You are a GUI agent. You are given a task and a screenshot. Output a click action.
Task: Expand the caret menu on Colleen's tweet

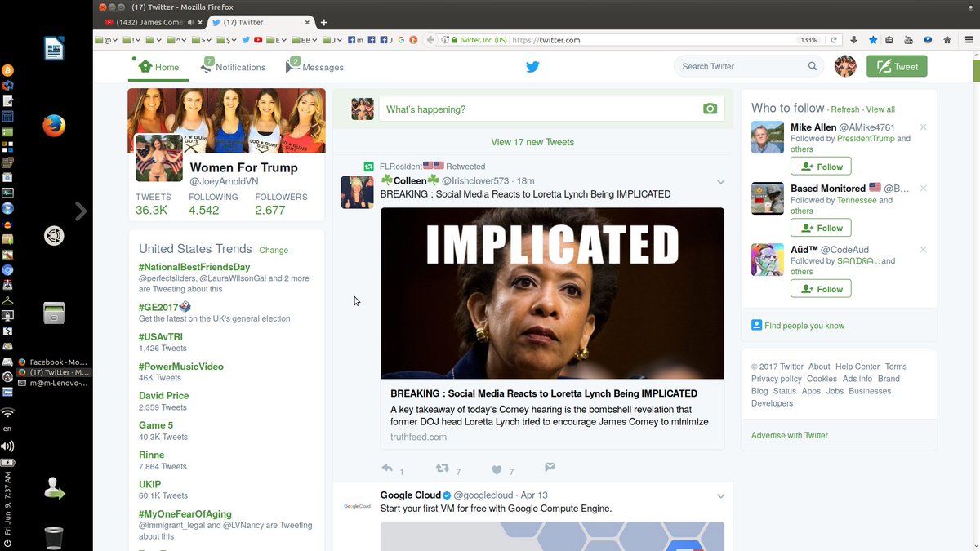coord(720,182)
